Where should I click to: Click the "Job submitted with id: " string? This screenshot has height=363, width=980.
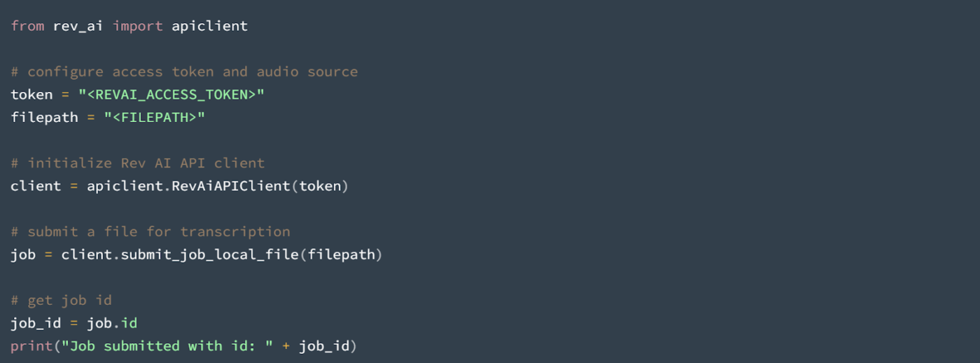(x=163, y=345)
